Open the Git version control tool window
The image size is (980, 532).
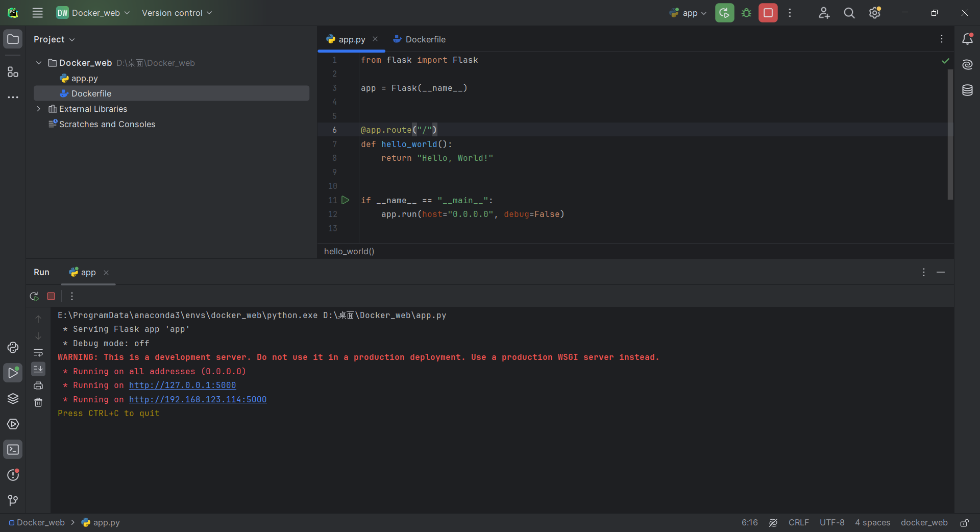point(13,500)
